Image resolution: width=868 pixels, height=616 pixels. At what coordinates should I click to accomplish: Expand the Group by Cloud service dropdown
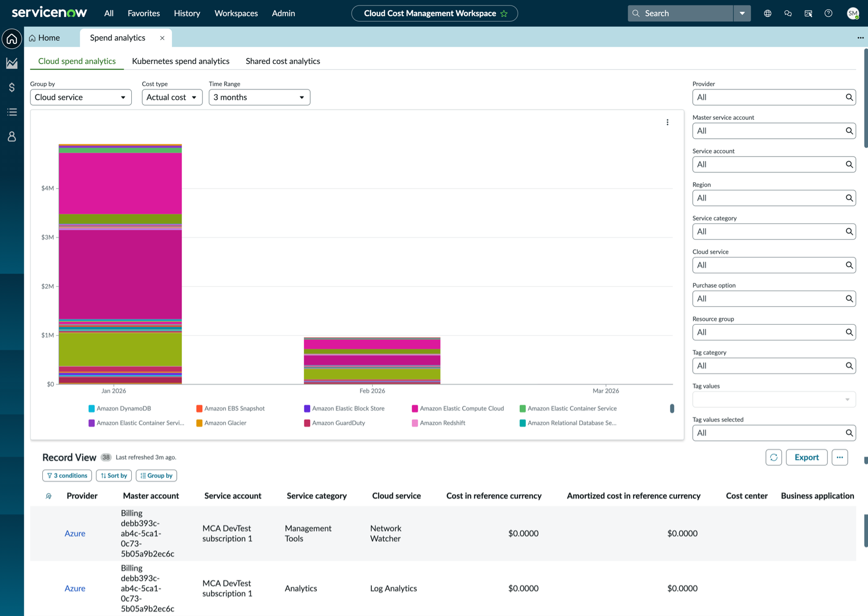pyautogui.click(x=81, y=98)
